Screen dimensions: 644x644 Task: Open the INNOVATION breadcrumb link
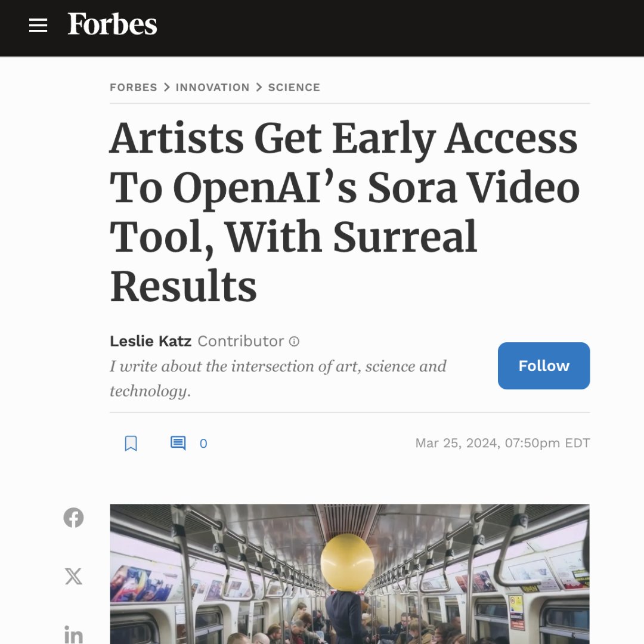pyautogui.click(x=212, y=88)
